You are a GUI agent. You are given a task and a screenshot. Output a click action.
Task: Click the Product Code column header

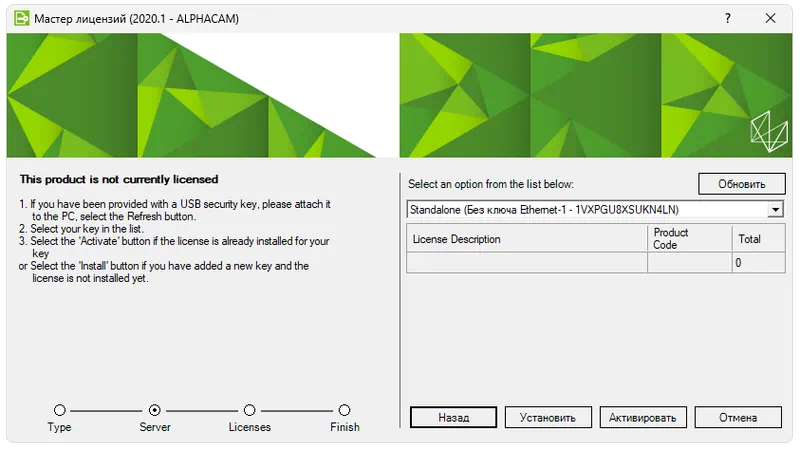tap(689, 239)
